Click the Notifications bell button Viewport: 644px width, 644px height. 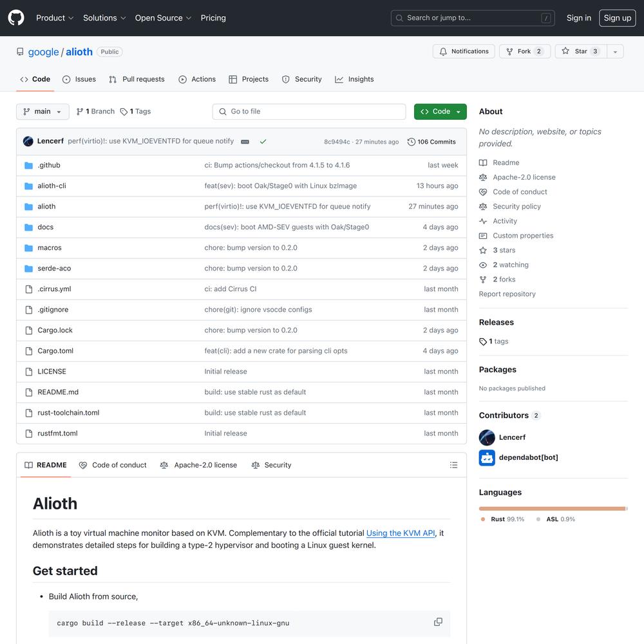(x=464, y=52)
